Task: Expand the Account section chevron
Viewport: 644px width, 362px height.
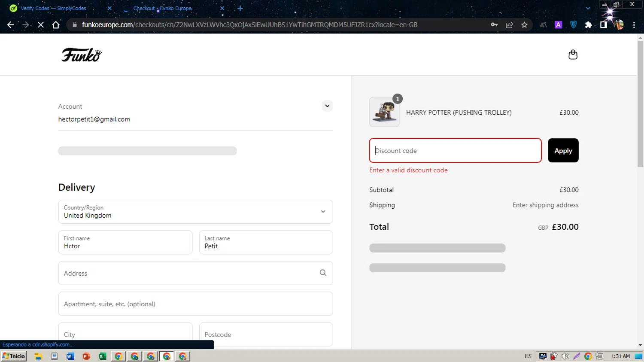Action: tap(327, 106)
